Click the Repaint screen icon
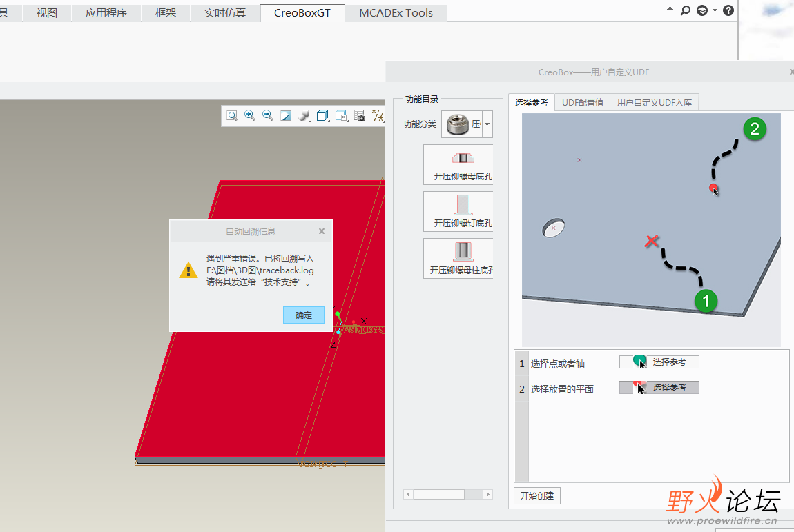The height and width of the screenshot is (532, 794). pos(286,115)
